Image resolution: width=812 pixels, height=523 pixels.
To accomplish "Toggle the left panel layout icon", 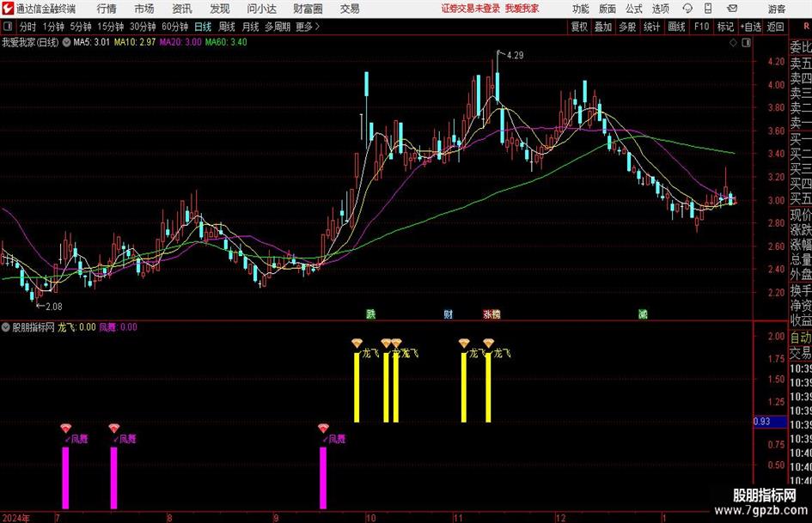I will coord(8,27).
